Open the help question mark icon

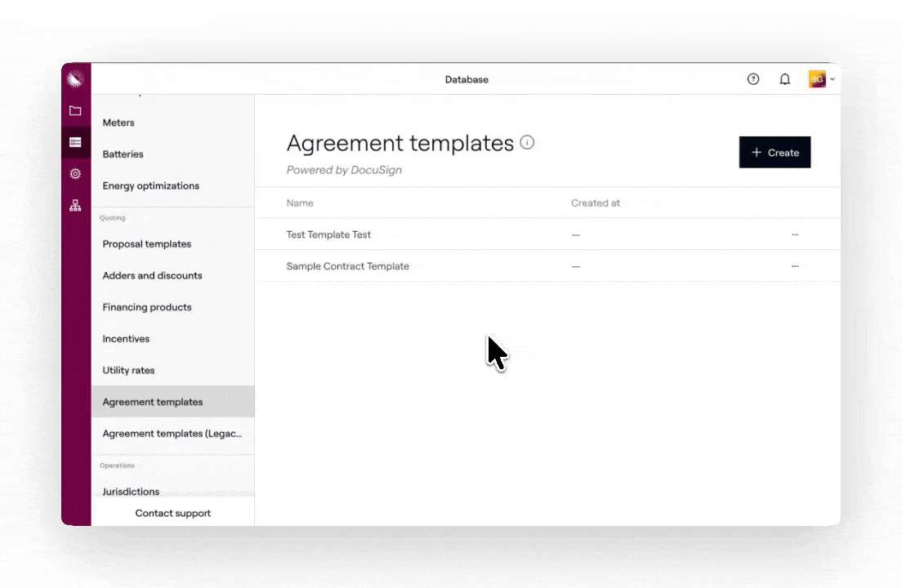tap(753, 79)
